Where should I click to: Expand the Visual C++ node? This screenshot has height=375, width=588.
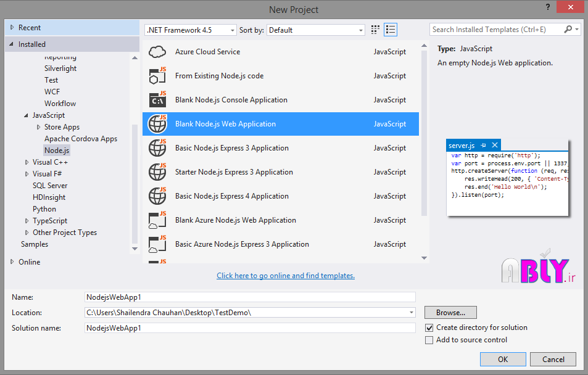click(27, 162)
